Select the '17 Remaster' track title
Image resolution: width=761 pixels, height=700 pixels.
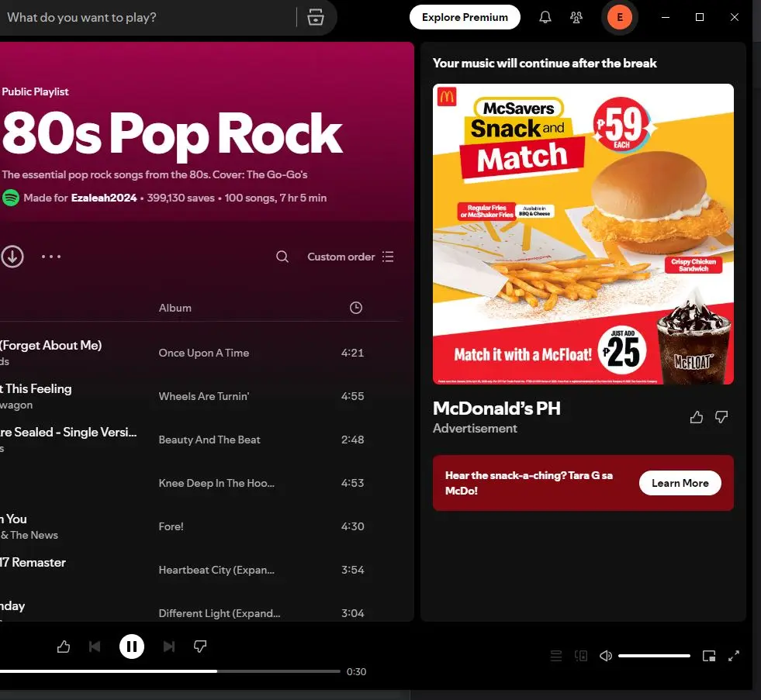coord(33,562)
